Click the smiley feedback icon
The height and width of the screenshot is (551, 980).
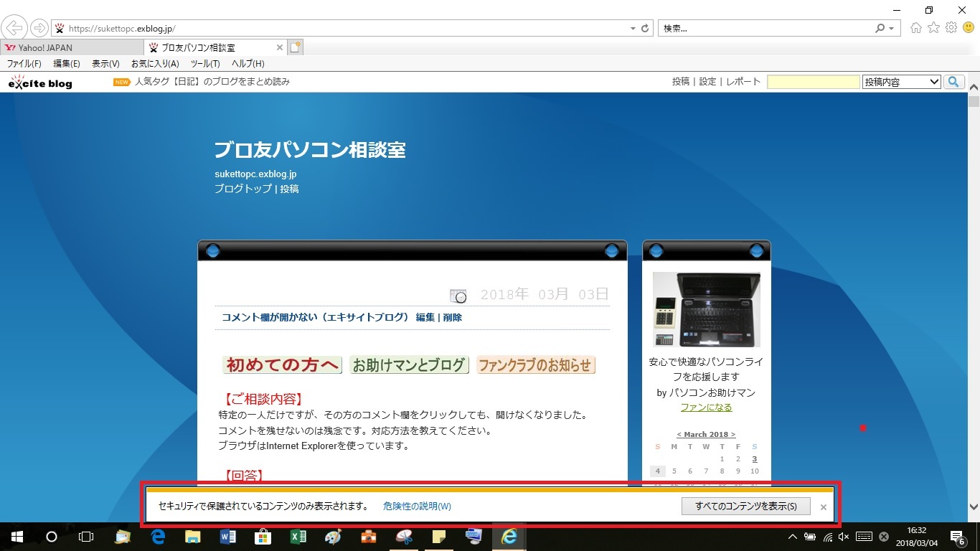[969, 28]
